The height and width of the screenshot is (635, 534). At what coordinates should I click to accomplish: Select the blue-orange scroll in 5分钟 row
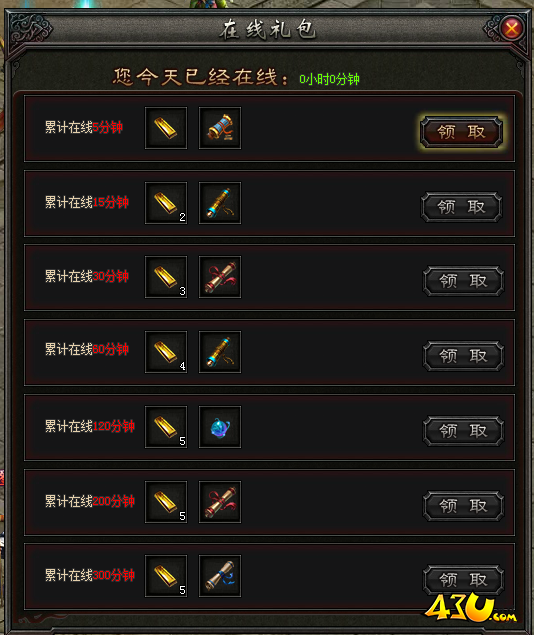pos(220,128)
